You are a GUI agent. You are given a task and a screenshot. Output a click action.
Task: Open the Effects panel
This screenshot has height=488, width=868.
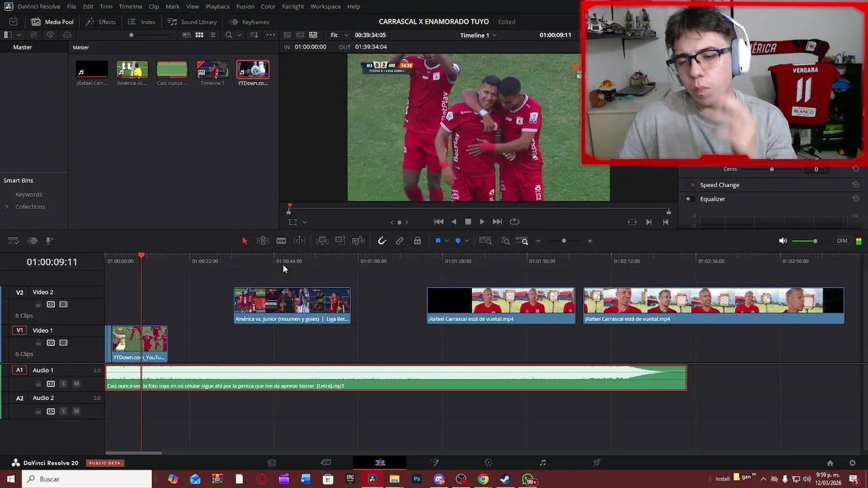101,22
